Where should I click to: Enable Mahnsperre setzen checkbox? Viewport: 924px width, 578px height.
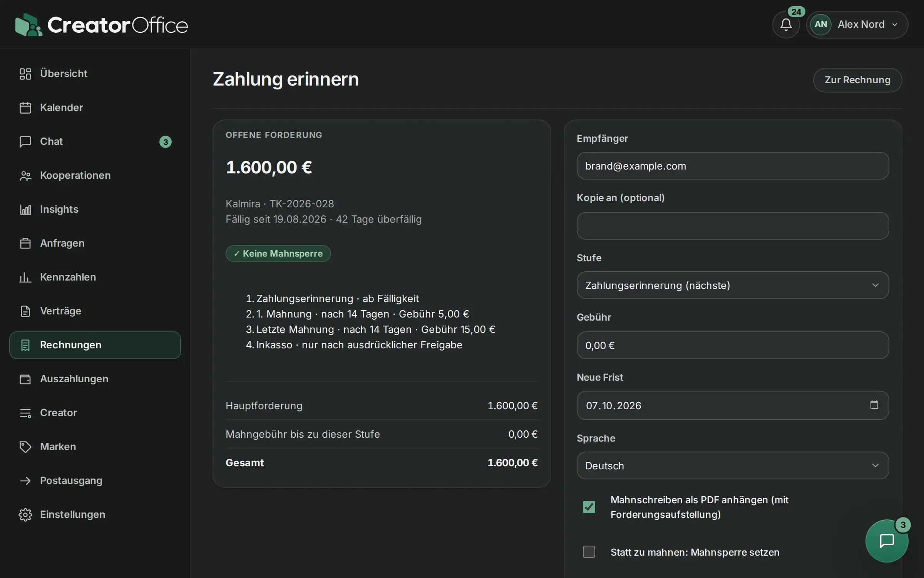click(589, 552)
